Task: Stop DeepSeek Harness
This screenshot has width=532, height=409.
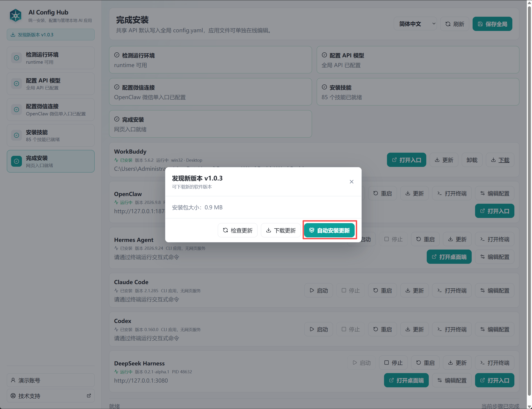Action: click(x=393, y=363)
